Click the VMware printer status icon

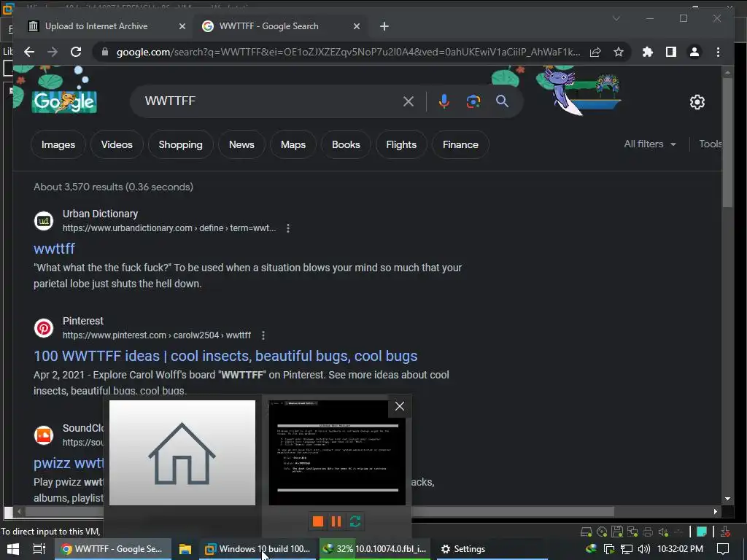click(x=648, y=532)
